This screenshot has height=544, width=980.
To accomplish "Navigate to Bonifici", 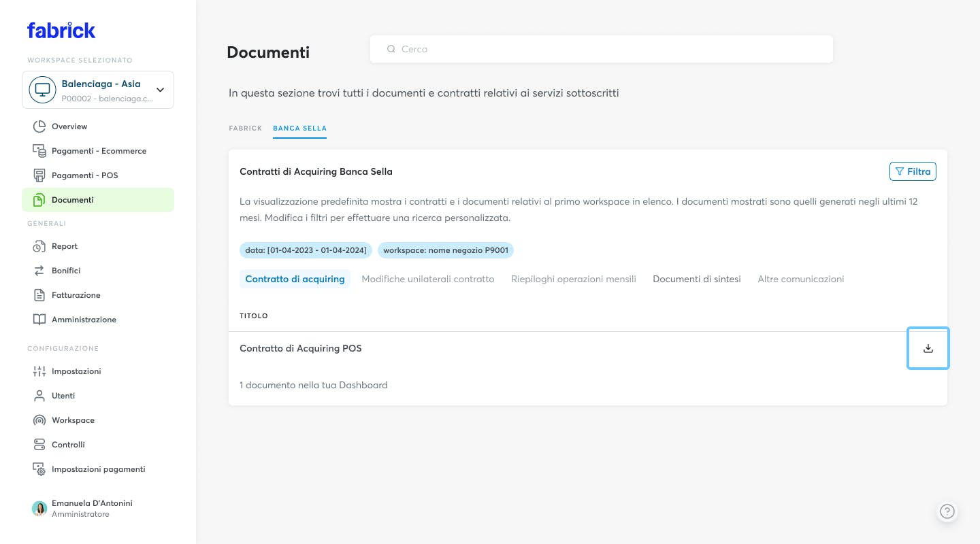I will pyautogui.click(x=98, y=271).
